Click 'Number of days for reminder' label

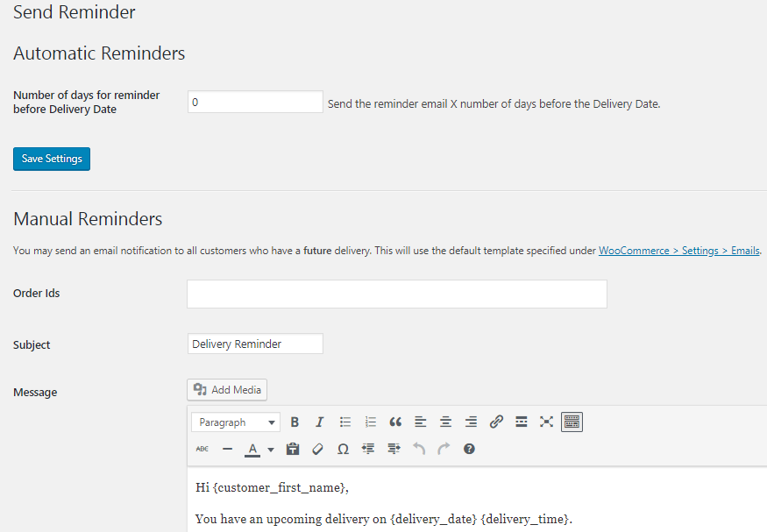pyautogui.click(x=87, y=102)
